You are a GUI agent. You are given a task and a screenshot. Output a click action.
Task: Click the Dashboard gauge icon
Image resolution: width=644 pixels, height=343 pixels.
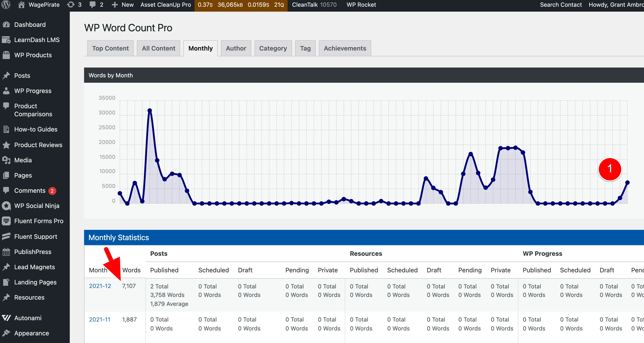pyautogui.click(x=6, y=25)
